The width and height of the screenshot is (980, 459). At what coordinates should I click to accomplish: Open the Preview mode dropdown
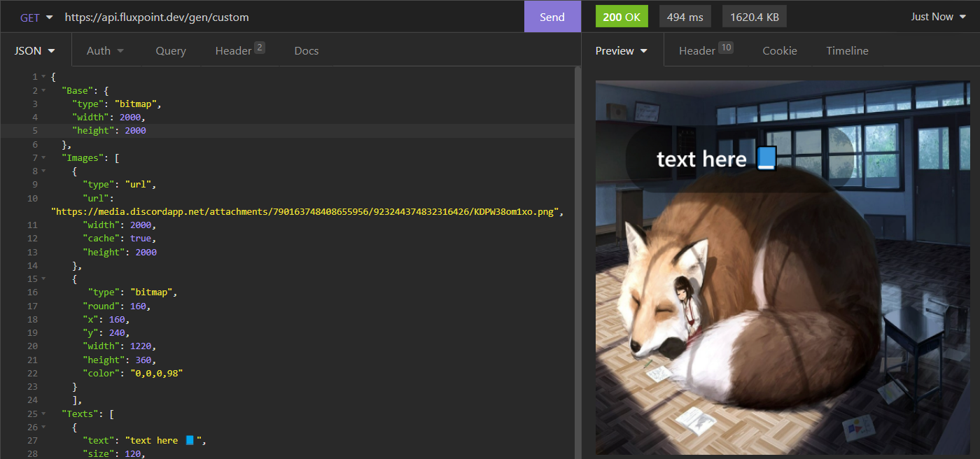coord(621,51)
